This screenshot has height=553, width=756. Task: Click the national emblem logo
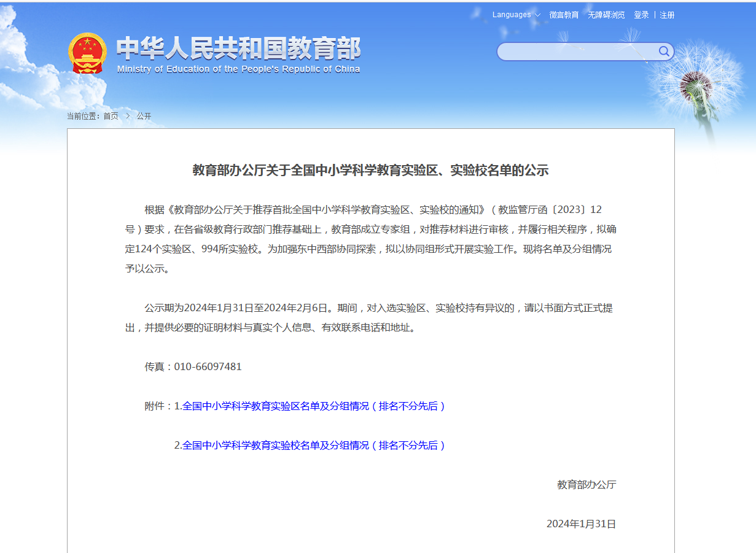(87, 53)
